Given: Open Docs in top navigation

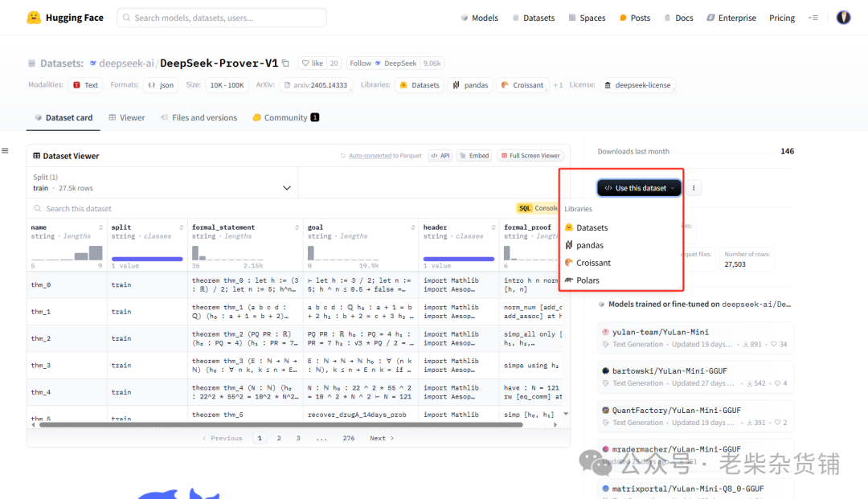Looking at the screenshot, I should pos(678,18).
